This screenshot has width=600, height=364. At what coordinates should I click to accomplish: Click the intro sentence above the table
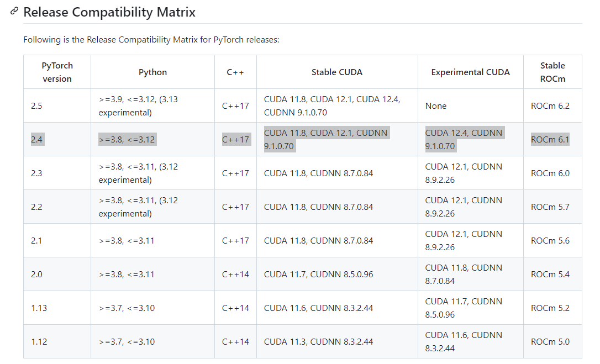151,40
